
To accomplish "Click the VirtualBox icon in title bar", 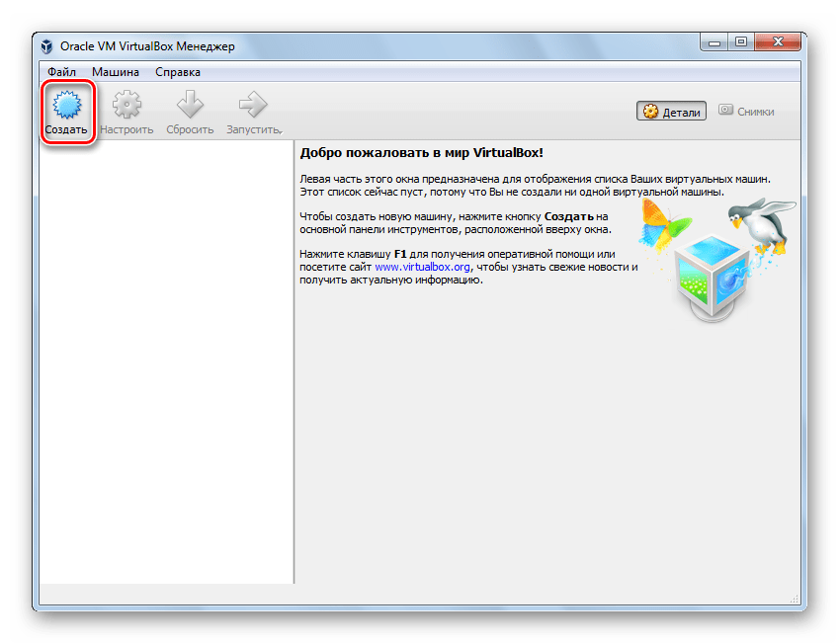I will [x=47, y=46].
